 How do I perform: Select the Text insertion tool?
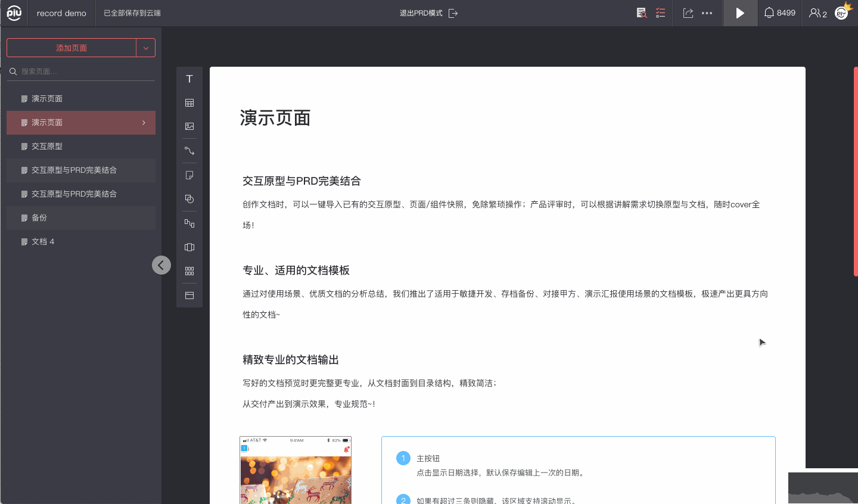[189, 78]
